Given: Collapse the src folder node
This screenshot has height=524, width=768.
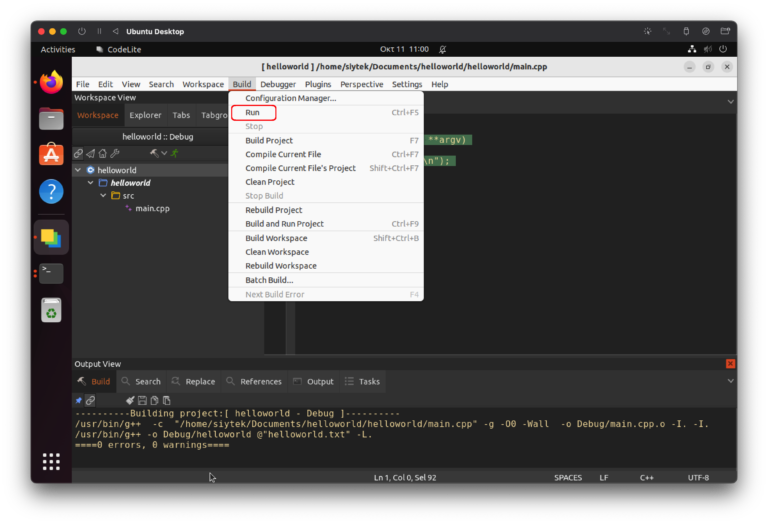Looking at the screenshot, I should point(103,196).
